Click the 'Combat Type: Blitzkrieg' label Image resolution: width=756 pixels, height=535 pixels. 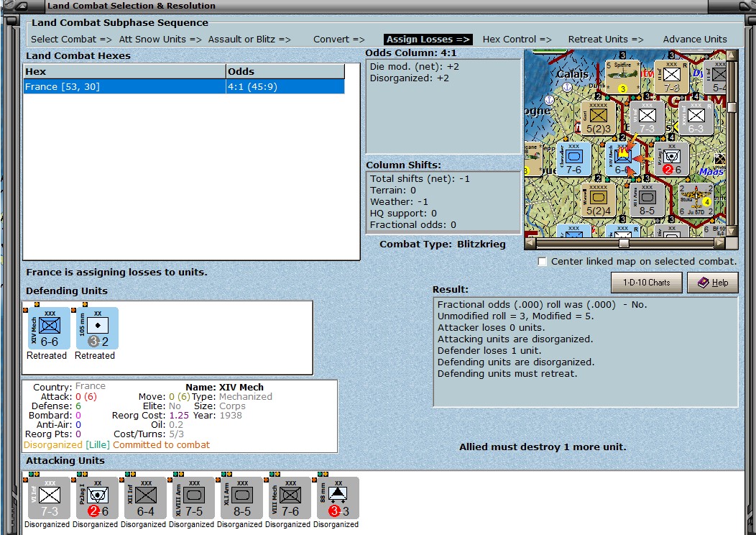coord(443,244)
